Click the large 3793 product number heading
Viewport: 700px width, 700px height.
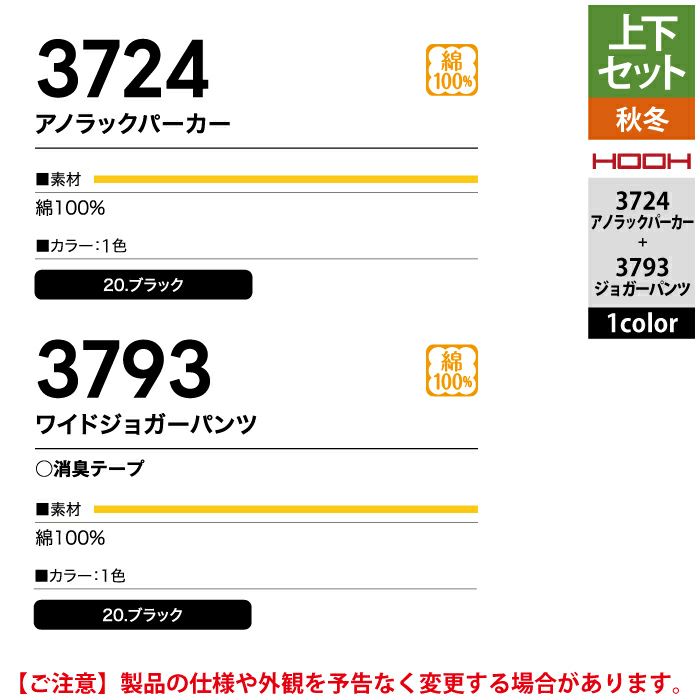pos(124,370)
